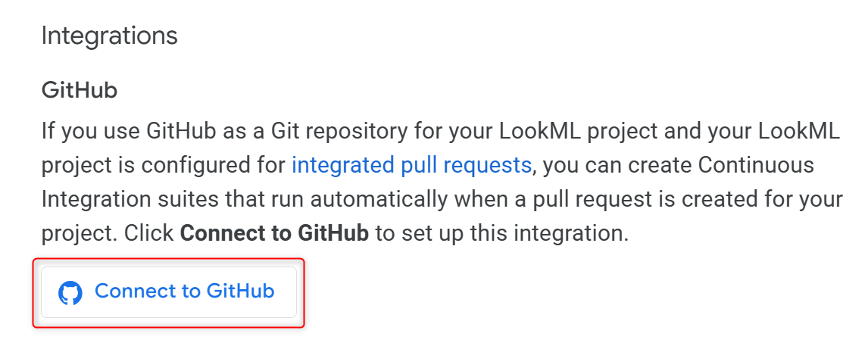This screenshot has height=346, width=868.
Task: Click the GitHub octocat logo icon
Action: pos(70,293)
